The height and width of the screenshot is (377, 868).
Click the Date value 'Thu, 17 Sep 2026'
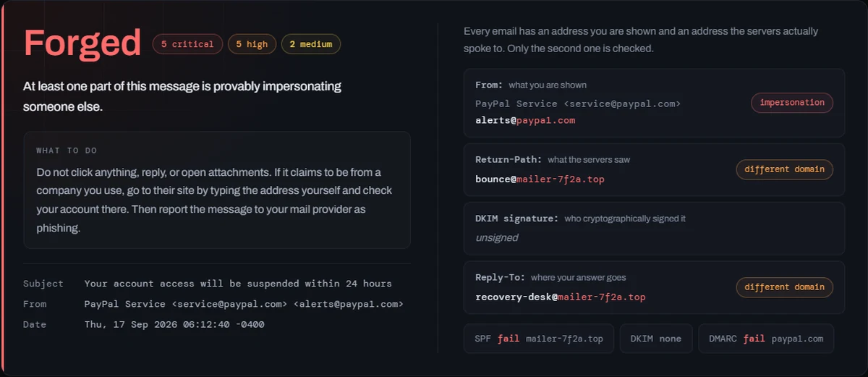click(x=174, y=325)
